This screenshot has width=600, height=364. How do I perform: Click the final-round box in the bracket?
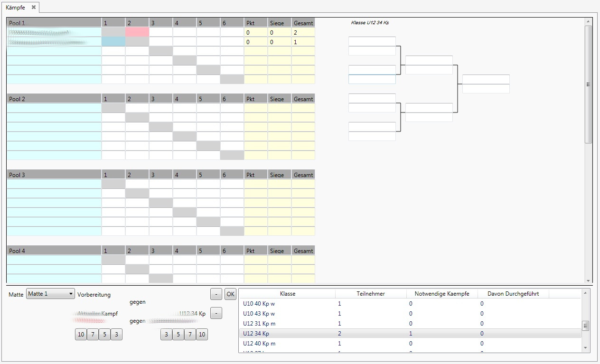click(x=486, y=79)
